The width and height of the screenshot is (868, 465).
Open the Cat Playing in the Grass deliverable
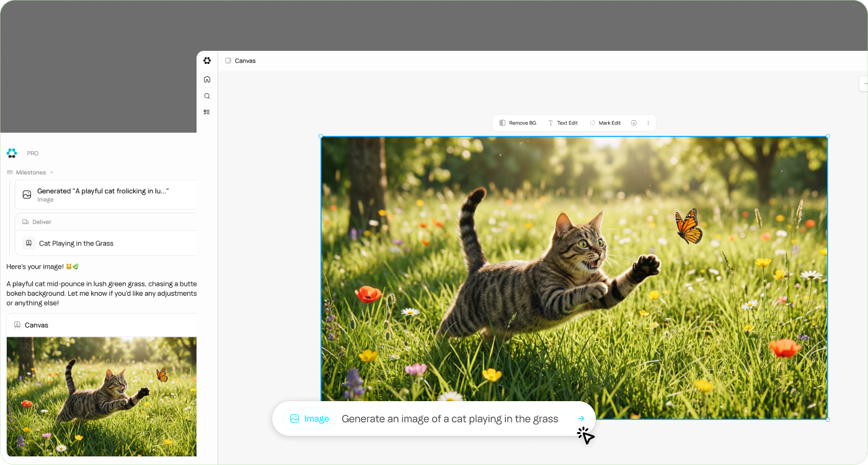click(76, 243)
